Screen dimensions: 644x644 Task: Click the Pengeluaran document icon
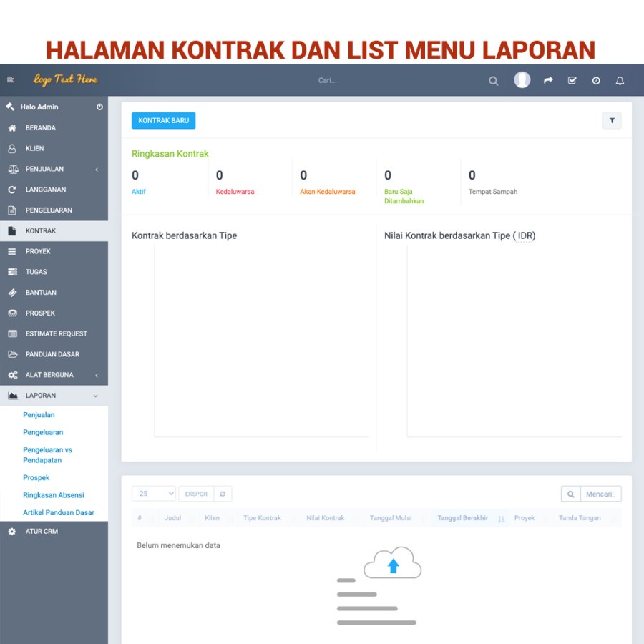point(12,210)
